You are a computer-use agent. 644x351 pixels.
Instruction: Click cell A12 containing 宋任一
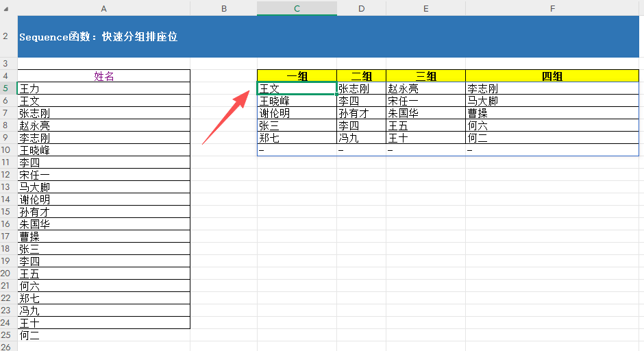coord(104,175)
